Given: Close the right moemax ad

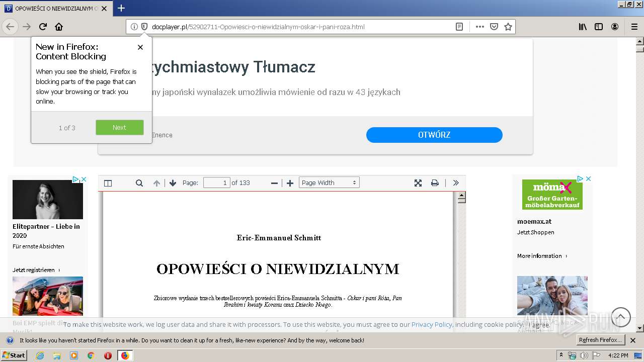Looking at the screenshot, I should [588, 178].
